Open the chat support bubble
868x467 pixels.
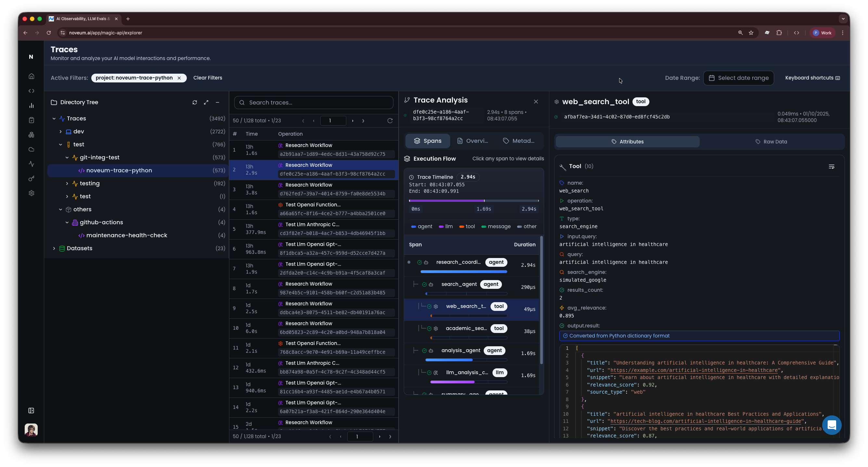click(831, 425)
